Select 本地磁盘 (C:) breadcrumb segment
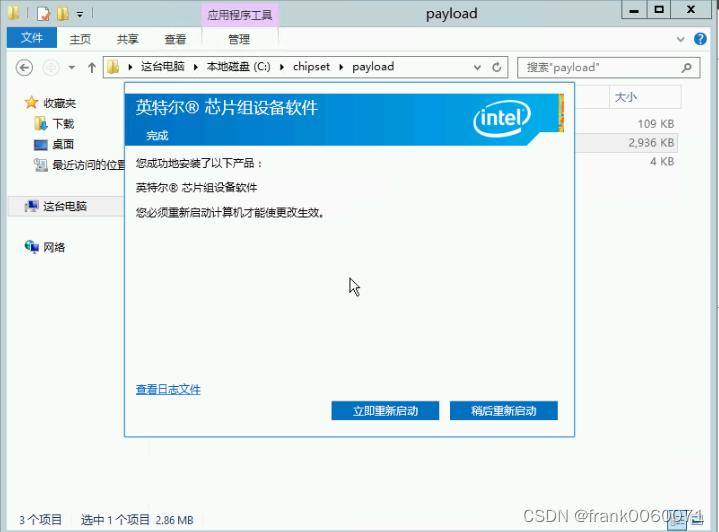The width and height of the screenshot is (719, 532). click(x=238, y=67)
